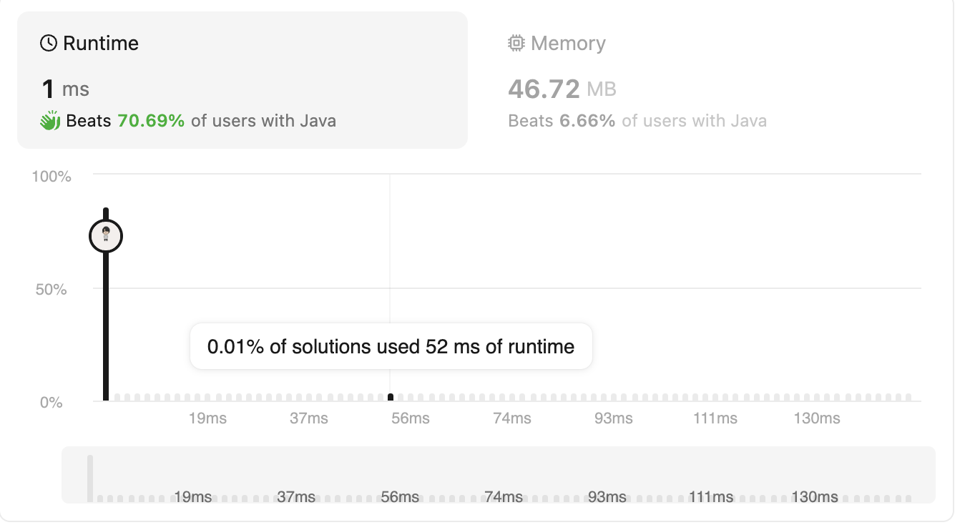Click the 52 ms runtime tooltip

[x=391, y=347]
